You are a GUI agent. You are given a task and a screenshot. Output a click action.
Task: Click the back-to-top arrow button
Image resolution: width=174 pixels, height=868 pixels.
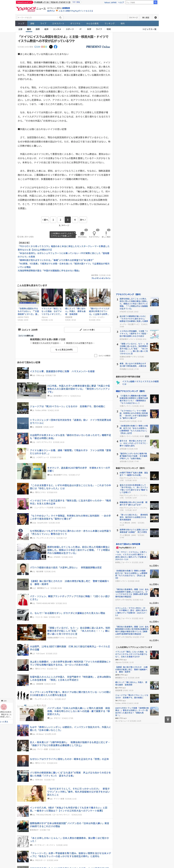coord(168,719)
